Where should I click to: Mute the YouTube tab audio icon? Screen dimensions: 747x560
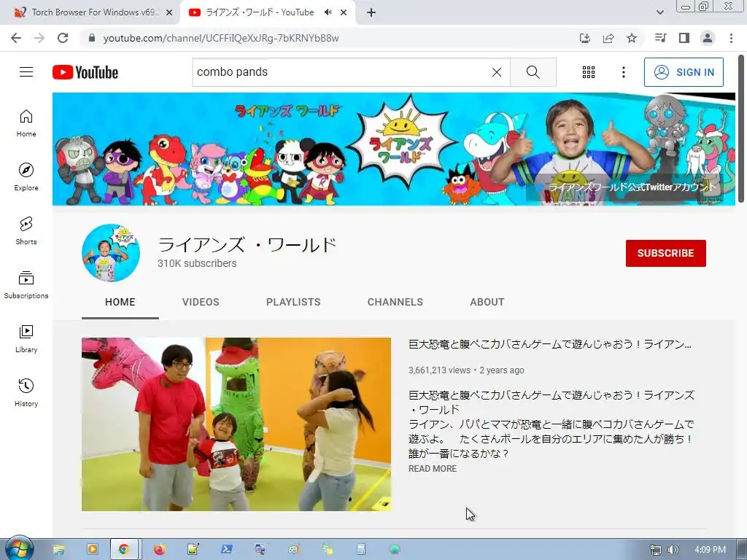click(x=328, y=12)
